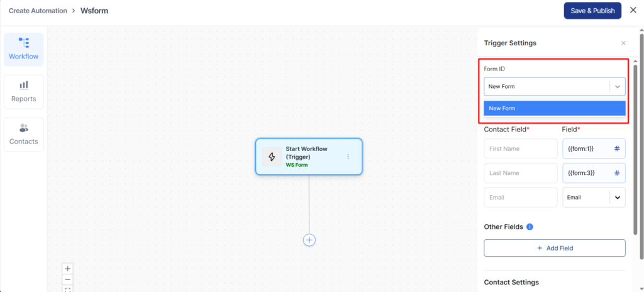
Task: Zoom in on the workflow canvas
Action: click(68, 269)
